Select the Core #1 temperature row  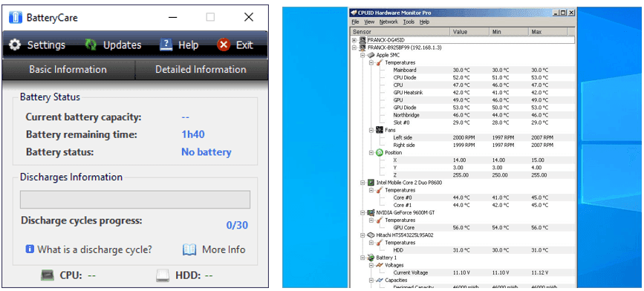pyautogui.click(x=463, y=205)
